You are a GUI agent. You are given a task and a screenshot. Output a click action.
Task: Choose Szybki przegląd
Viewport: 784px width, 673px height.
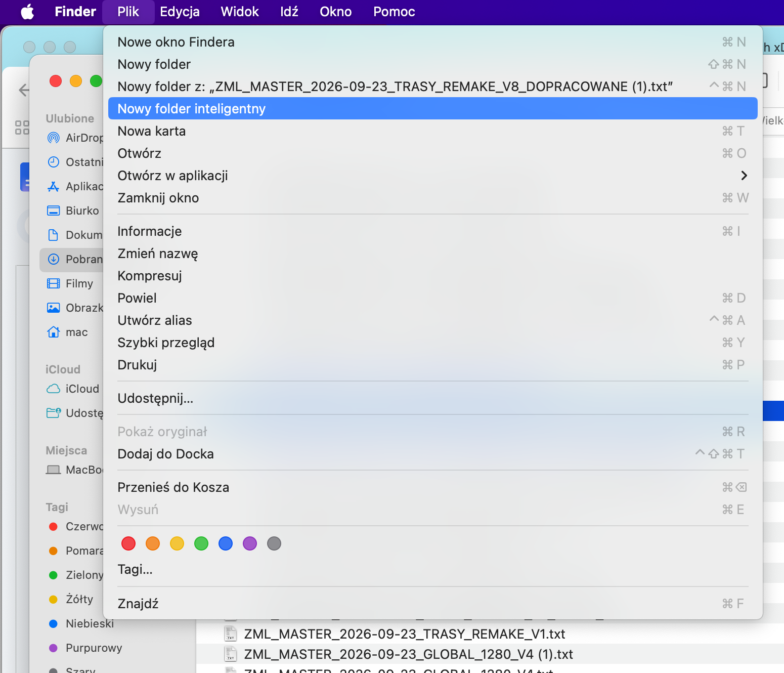coord(432,343)
